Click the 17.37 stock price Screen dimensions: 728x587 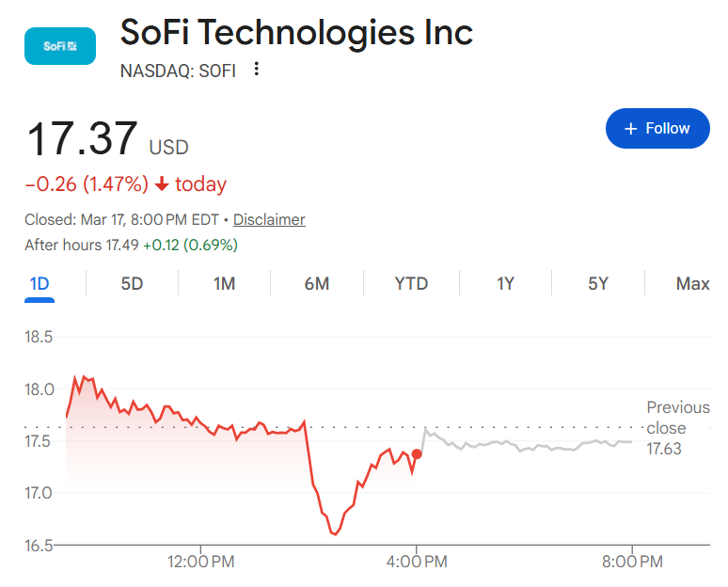[83, 139]
